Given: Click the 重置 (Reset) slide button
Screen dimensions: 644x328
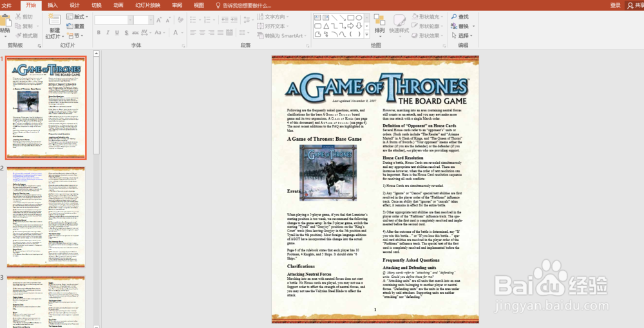Looking at the screenshot, I should coord(75,26).
